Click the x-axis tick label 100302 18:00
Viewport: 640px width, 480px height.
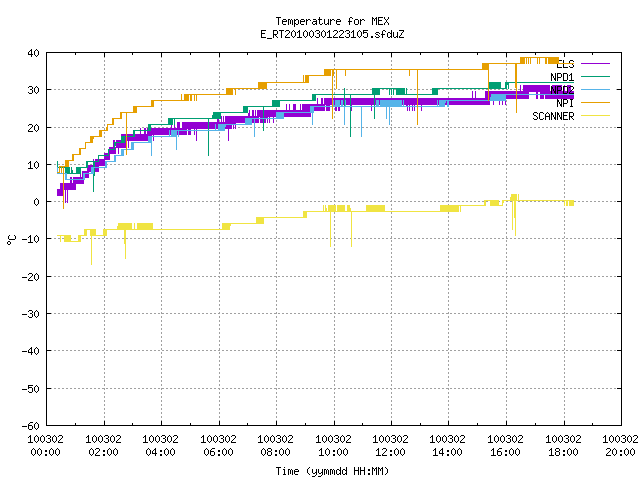pyautogui.click(x=563, y=445)
